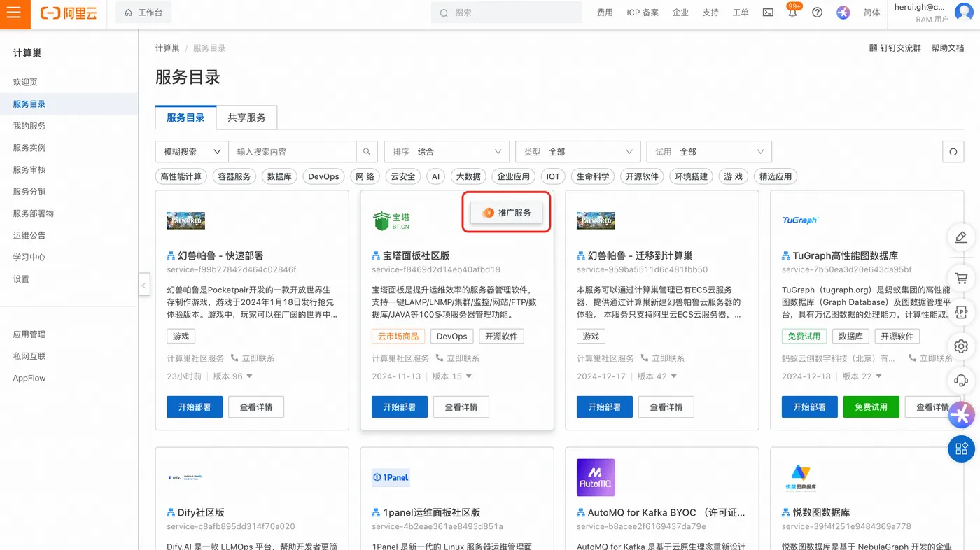Click the TuGraph logo

pos(800,220)
